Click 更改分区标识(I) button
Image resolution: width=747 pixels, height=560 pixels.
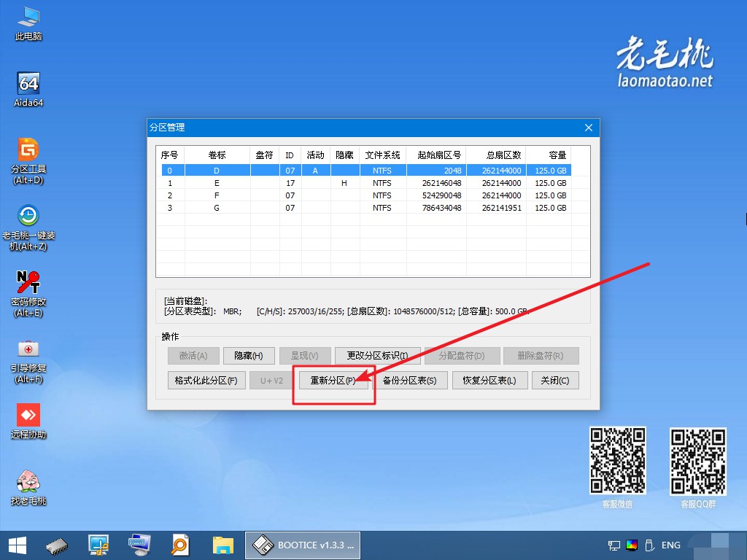click(377, 356)
